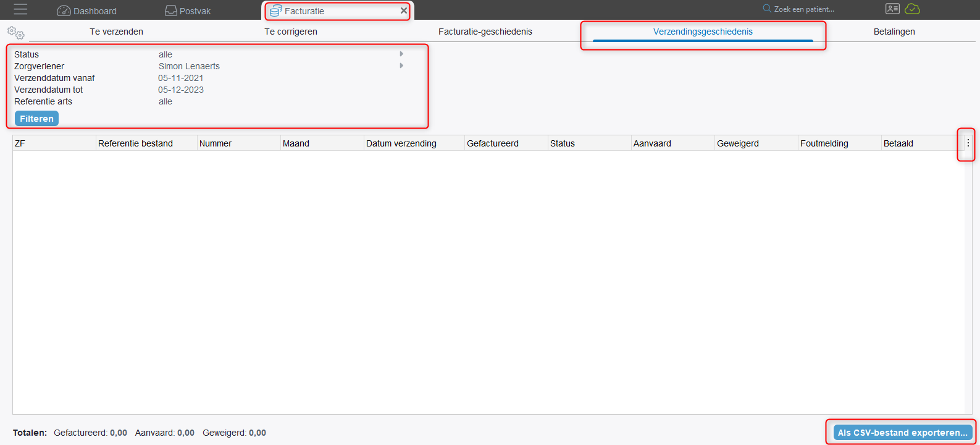Sort by Status column header
The image size is (980, 445).
pyautogui.click(x=589, y=143)
